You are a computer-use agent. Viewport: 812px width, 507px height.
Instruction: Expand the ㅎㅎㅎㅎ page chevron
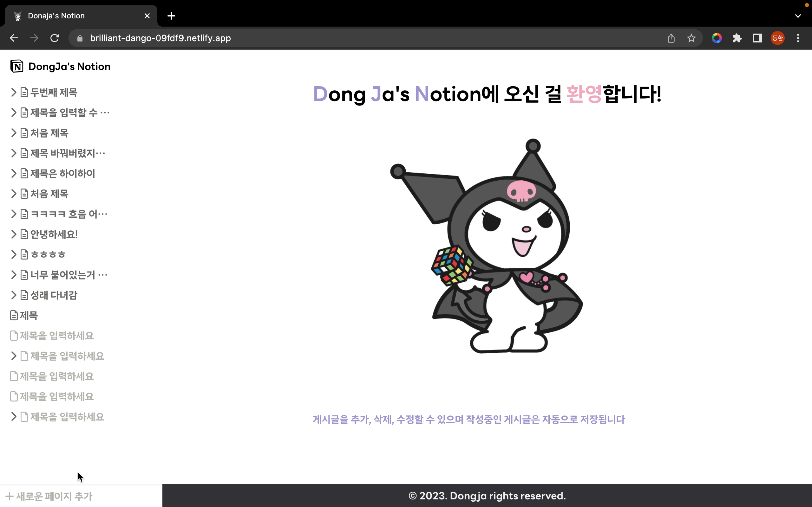pyautogui.click(x=13, y=254)
